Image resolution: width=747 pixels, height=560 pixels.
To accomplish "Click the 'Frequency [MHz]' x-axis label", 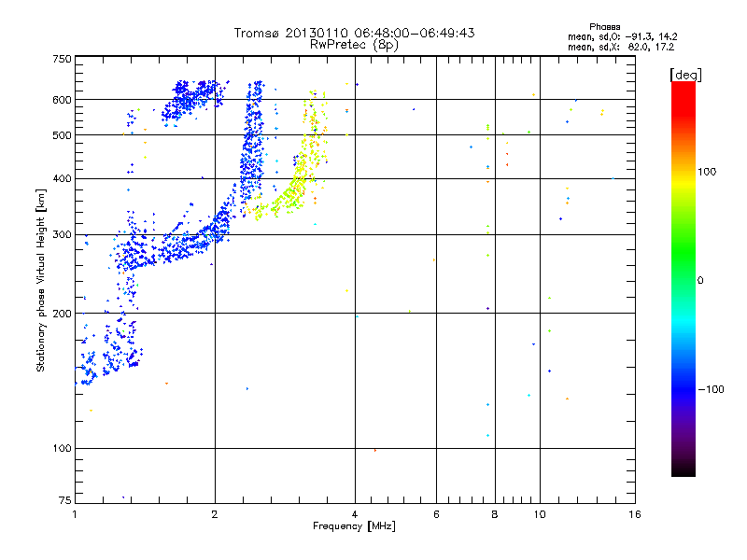I will (354, 526).
